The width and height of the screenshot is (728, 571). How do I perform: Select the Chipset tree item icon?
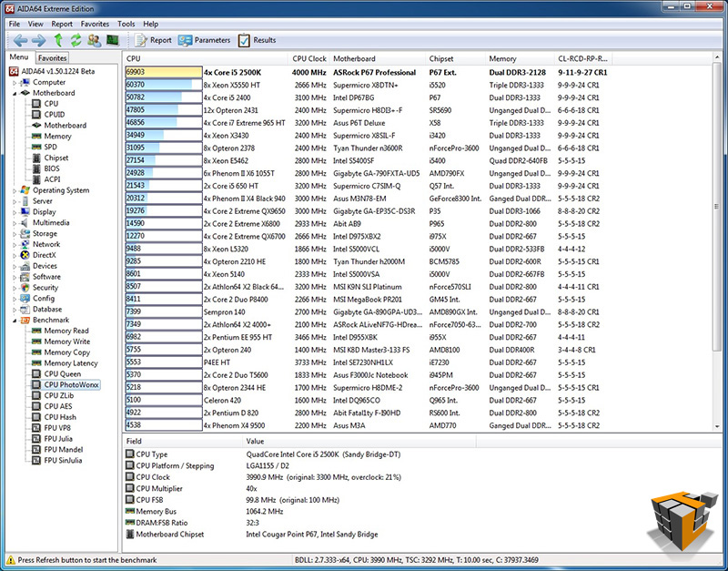[x=36, y=158]
